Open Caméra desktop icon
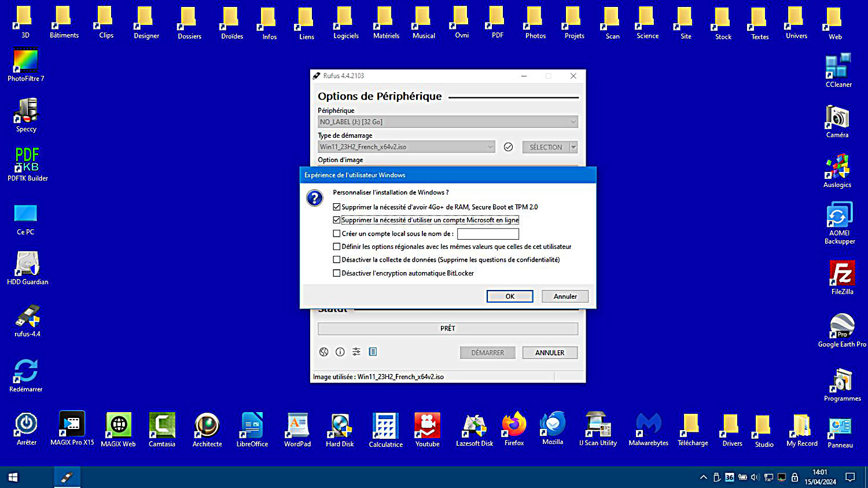 point(837,121)
